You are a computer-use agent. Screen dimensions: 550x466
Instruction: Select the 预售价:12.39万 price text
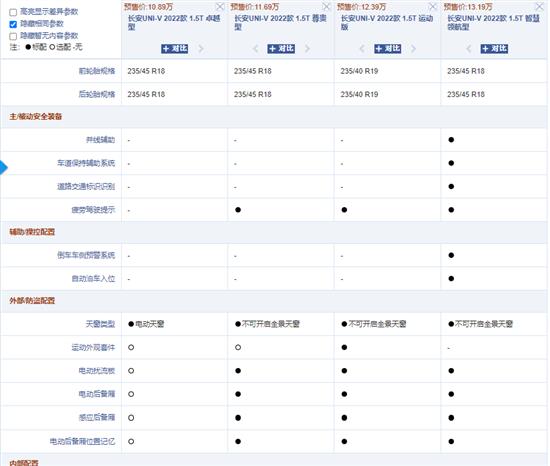click(362, 7)
